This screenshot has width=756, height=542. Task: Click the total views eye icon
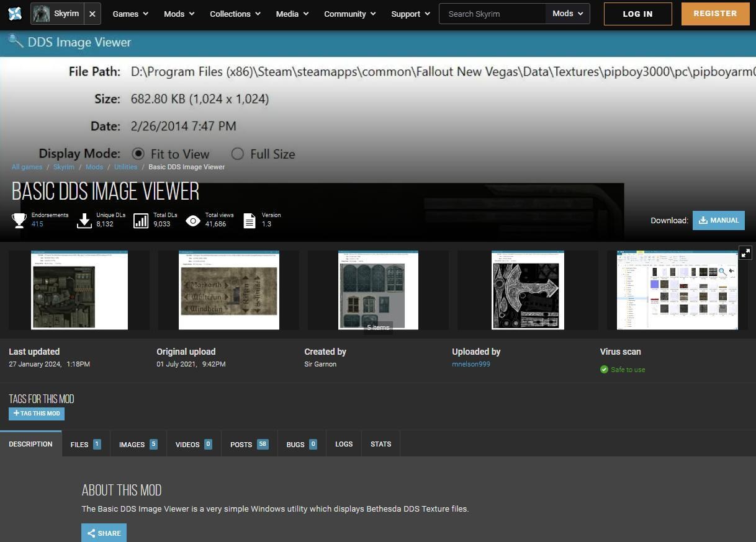coord(193,220)
